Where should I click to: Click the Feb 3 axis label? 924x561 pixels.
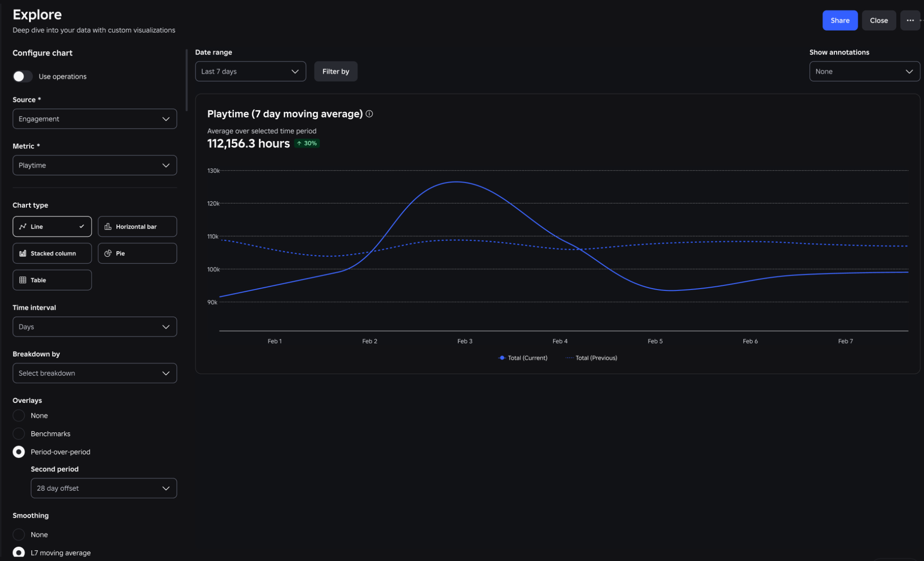tap(465, 341)
